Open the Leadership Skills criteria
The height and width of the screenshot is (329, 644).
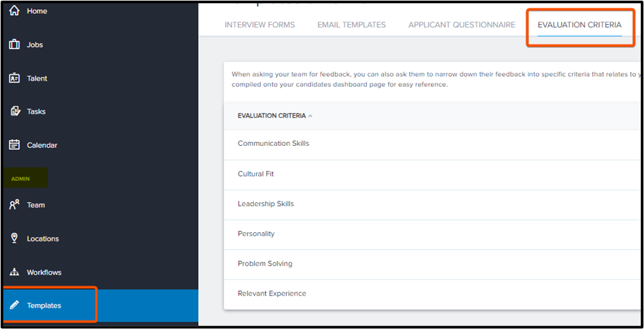pos(265,203)
